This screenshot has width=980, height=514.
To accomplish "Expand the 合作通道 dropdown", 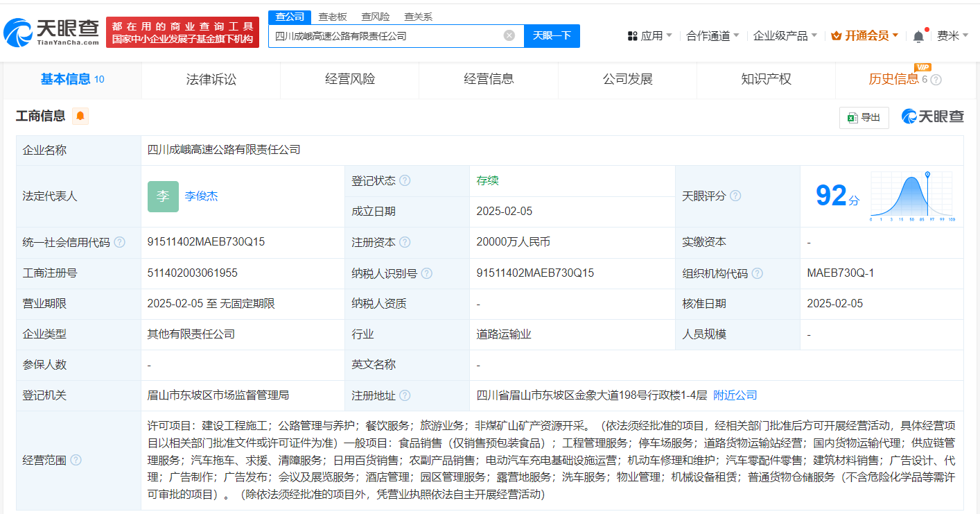I will tap(712, 35).
